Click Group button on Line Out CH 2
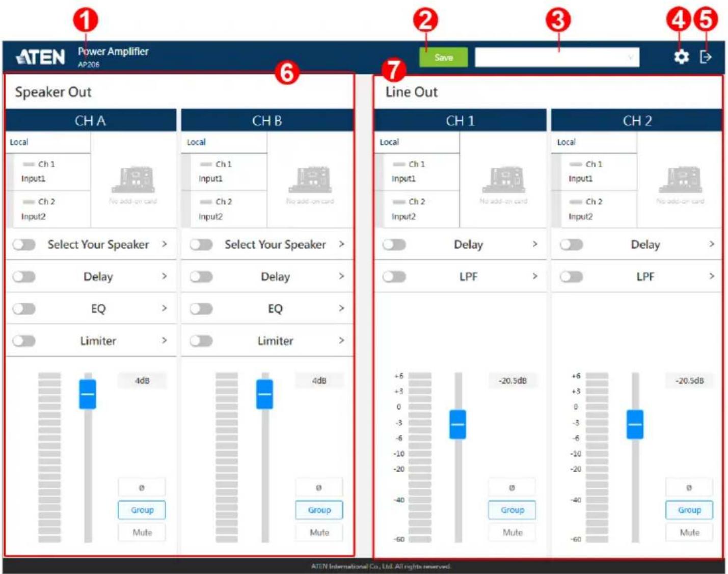This screenshot has width=728, height=574. (x=689, y=510)
